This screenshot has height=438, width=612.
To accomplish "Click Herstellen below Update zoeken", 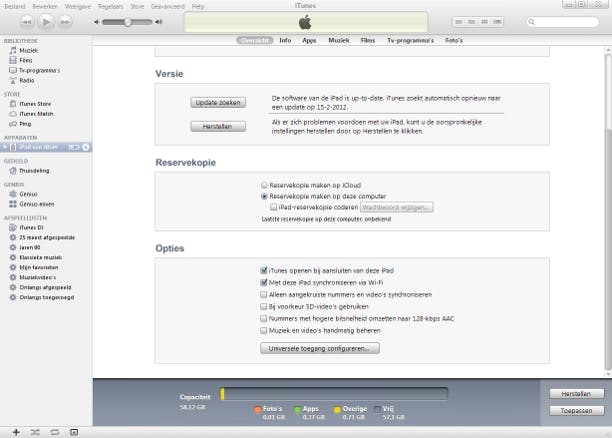I will pyautogui.click(x=218, y=126).
